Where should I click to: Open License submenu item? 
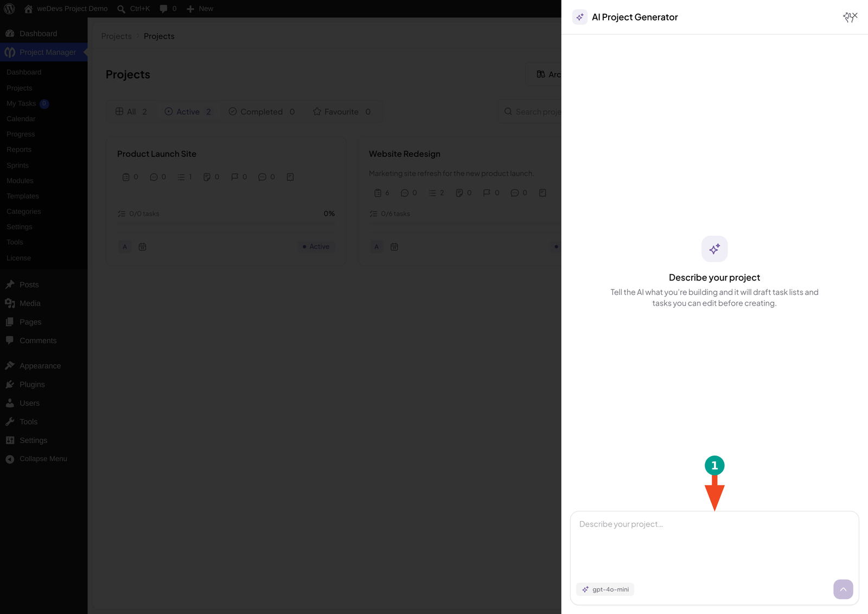18,258
